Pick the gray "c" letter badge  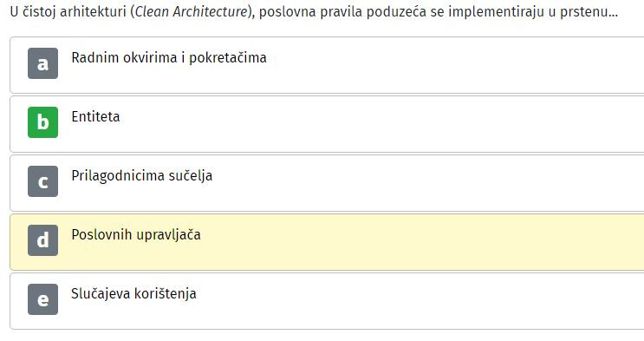tap(42, 181)
